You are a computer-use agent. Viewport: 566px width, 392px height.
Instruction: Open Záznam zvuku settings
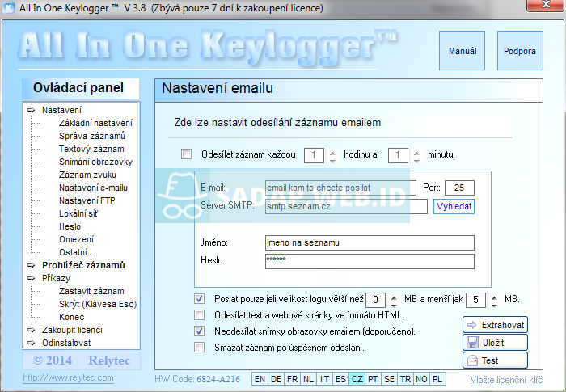point(87,175)
